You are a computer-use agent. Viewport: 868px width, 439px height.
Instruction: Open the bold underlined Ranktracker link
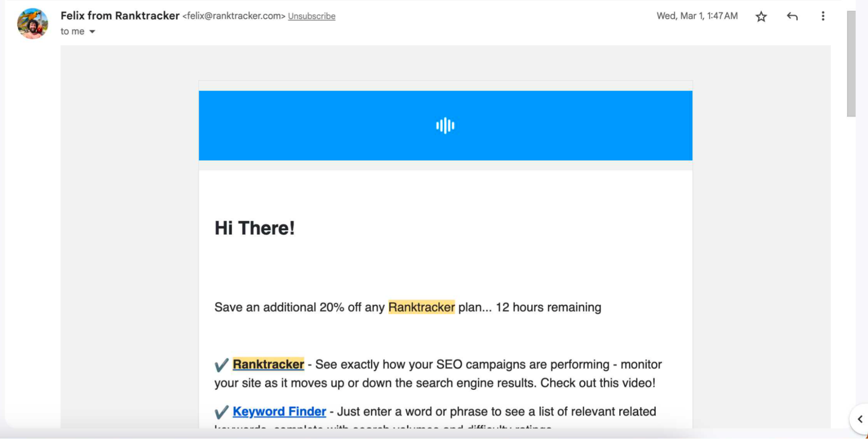click(x=268, y=364)
